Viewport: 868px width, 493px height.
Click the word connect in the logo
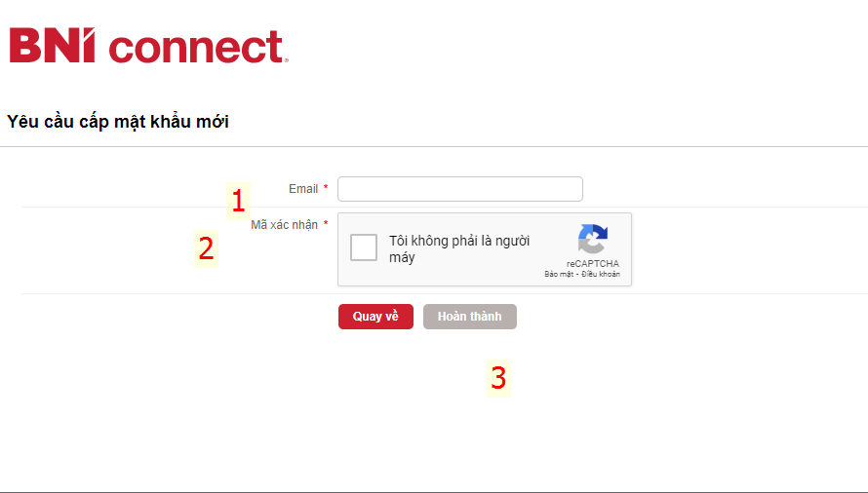tap(198, 47)
